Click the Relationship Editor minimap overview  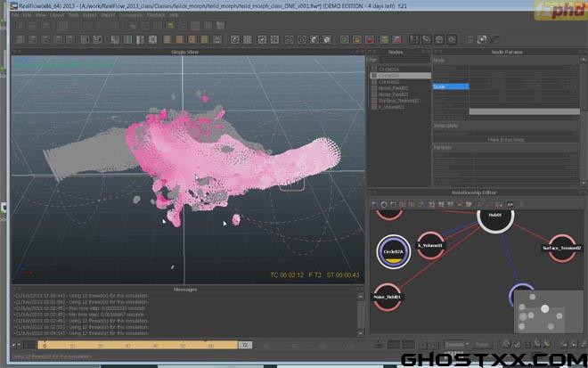(548, 311)
